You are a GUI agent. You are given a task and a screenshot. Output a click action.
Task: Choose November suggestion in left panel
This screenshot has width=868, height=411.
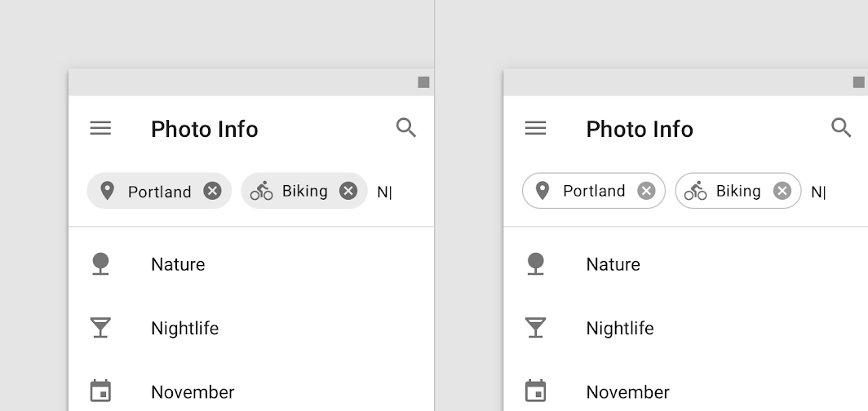coord(193,392)
